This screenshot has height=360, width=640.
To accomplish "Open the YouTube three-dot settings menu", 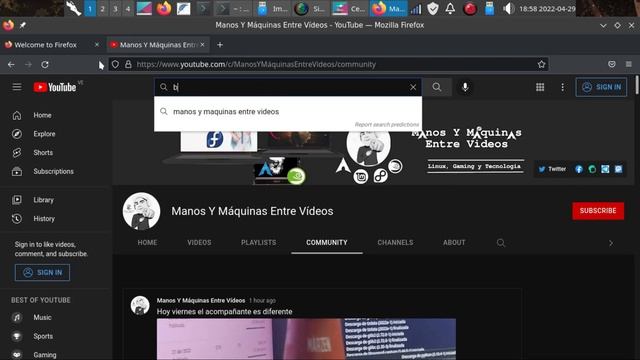I will pos(562,87).
